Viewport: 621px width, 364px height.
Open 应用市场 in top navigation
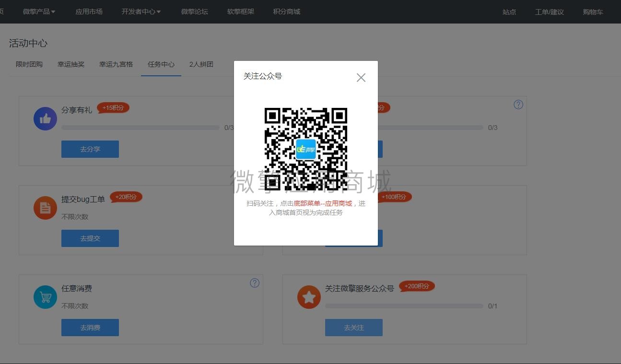[x=89, y=12]
